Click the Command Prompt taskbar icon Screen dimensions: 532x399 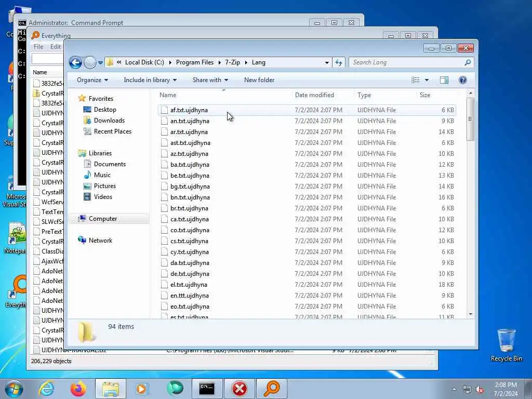(207, 389)
